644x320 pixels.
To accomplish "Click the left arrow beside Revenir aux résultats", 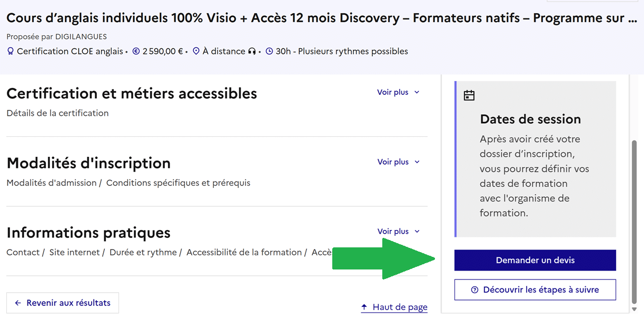I will click(x=18, y=303).
